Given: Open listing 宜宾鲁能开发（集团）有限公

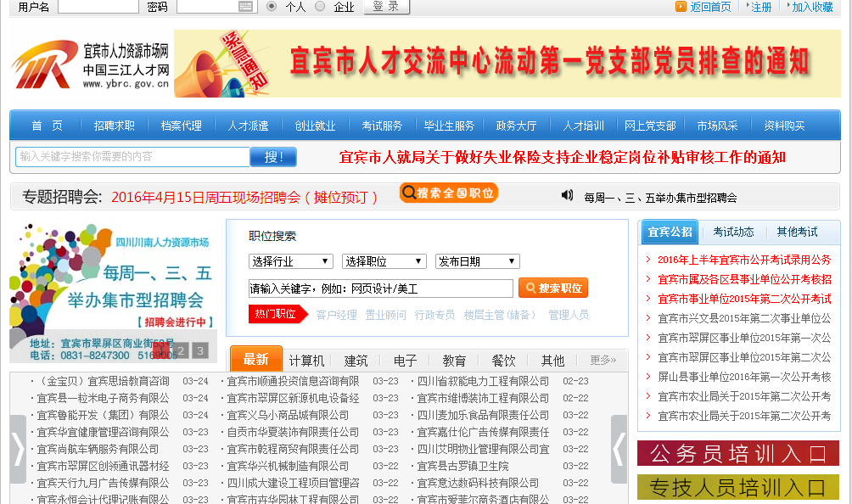Looking at the screenshot, I should (104, 415).
